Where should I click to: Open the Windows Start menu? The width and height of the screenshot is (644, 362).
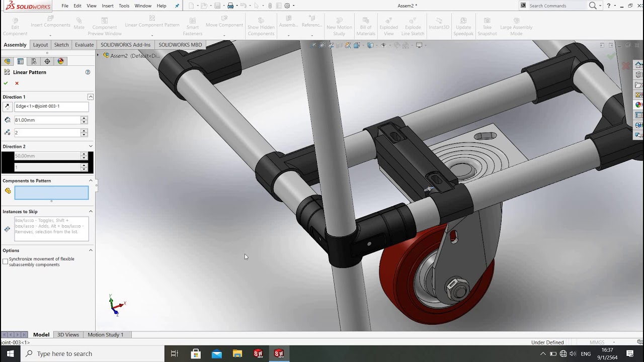pyautogui.click(x=10, y=353)
